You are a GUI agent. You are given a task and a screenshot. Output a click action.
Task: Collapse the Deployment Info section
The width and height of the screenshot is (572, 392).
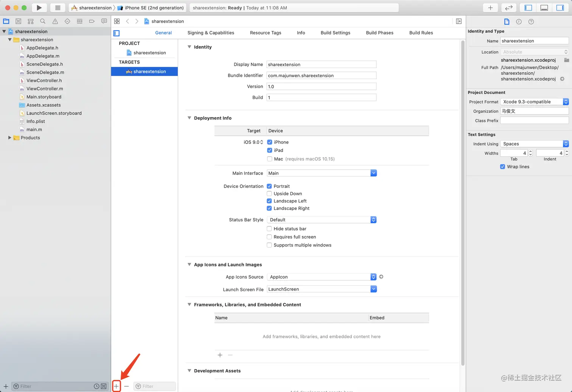click(189, 118)
